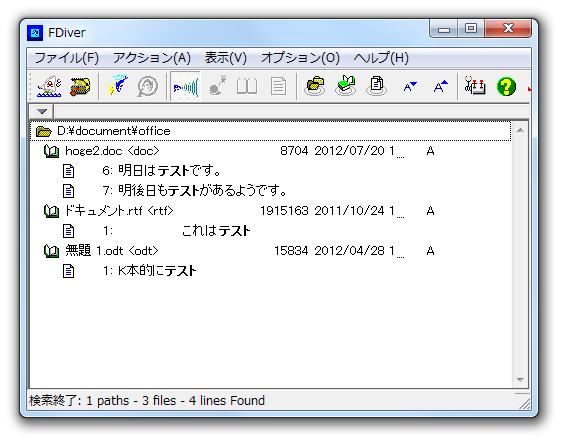Click the green book on disc icon
561x438 pixels.
346,86
